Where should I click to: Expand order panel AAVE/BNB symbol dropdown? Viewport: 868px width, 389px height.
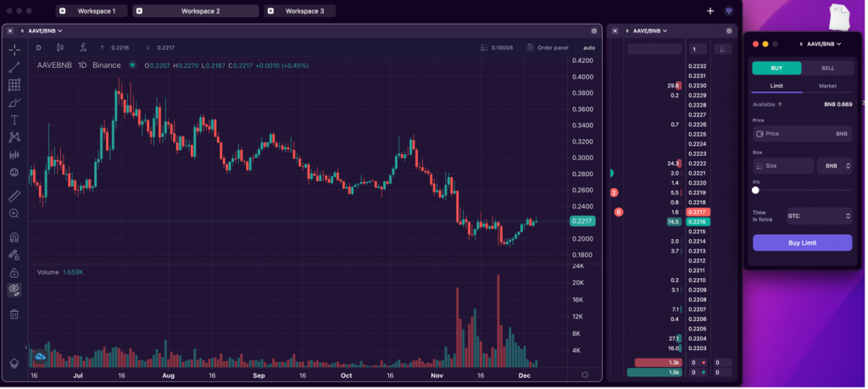pyautogui.click(x=824, y=44)
